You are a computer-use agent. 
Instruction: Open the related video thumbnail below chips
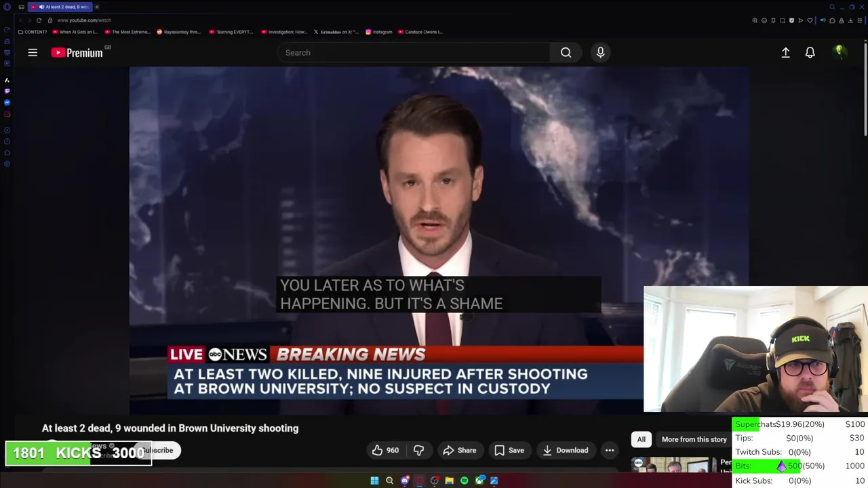(673, 464)
